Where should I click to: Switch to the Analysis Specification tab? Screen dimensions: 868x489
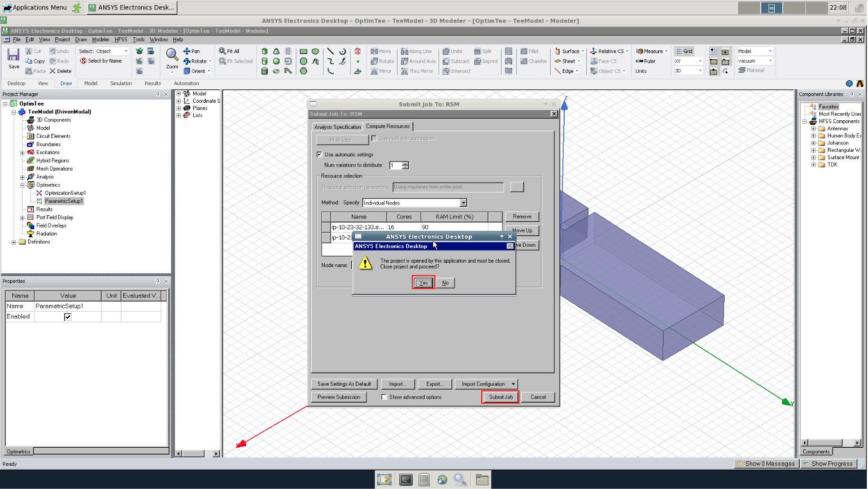pyautogui.click(x=338, y=127)
